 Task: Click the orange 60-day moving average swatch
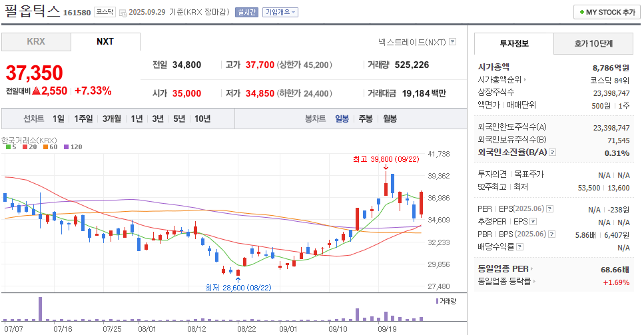click(x=45, y=147)
